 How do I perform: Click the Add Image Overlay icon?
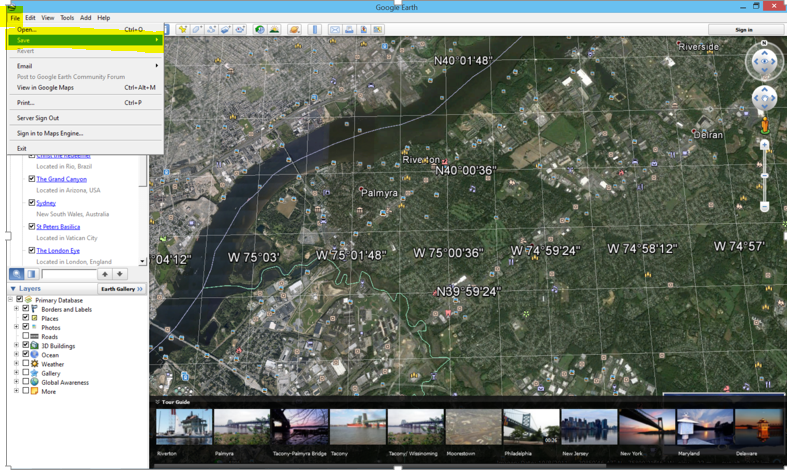pyautogui.click(x=226, y=30)
